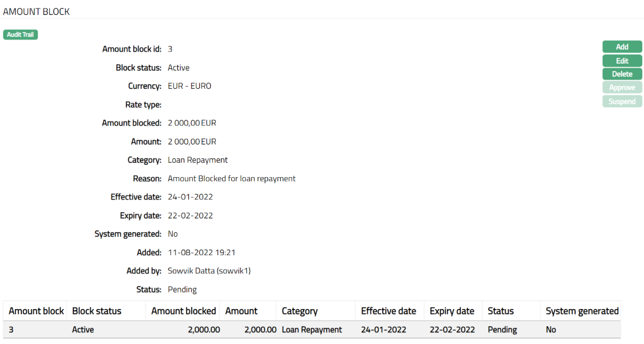The height and width of the screenshot is (344, 644).
Task: Click the Amount column header in table
Action: [x=241, y=311]
